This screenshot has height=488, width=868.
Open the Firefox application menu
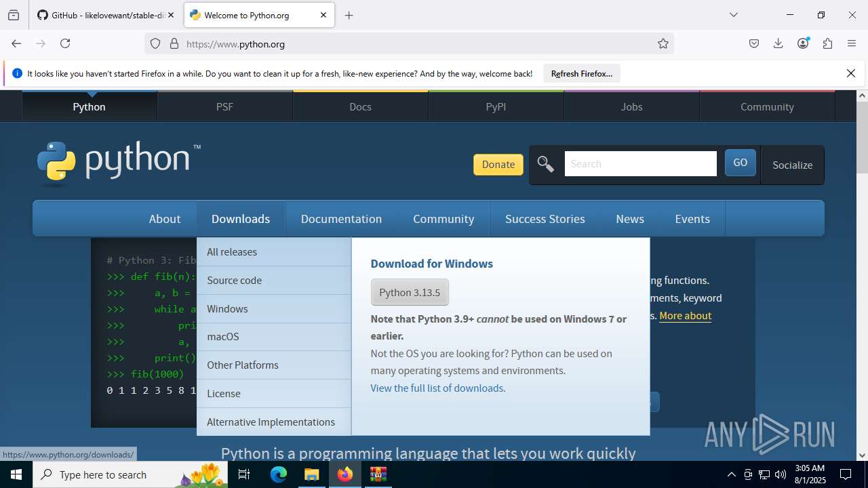[852, 43]
